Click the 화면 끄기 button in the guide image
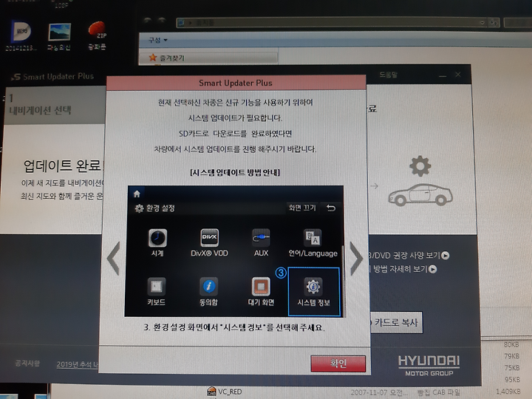The height and width of the screenshot is (399, 532). point(302,208)
